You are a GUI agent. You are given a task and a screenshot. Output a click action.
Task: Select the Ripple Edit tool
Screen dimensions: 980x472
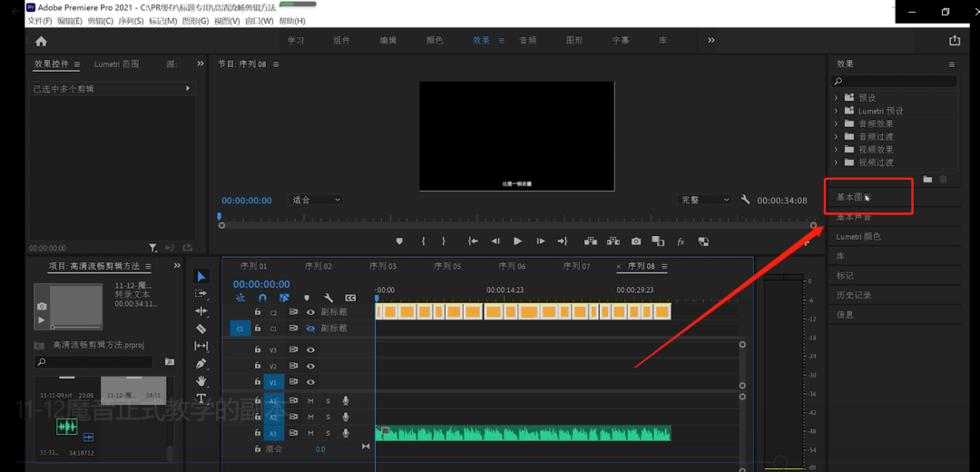click(201, 310)
